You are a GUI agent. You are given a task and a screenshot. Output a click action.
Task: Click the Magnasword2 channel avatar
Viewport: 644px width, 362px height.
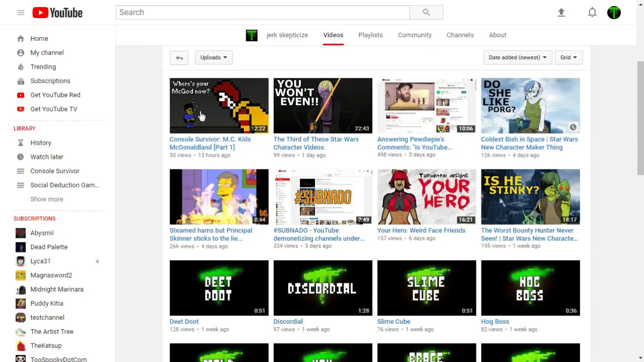coord(21,275)
